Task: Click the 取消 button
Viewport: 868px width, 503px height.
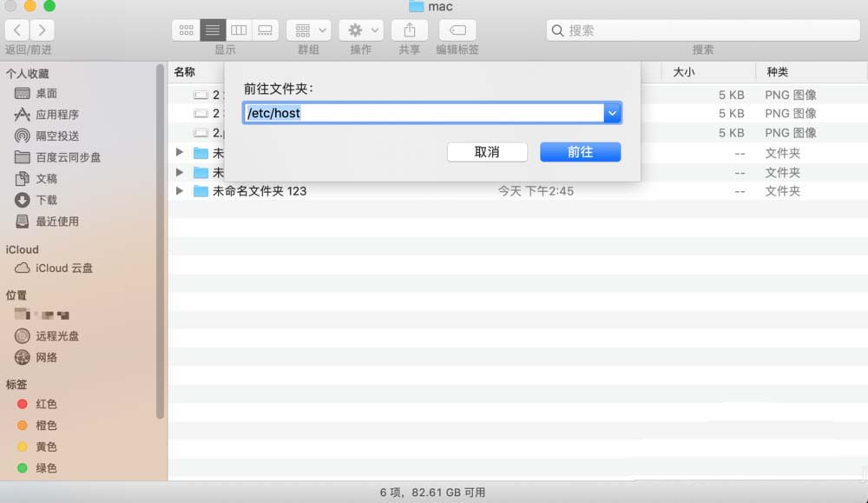Action: (487, 151)
